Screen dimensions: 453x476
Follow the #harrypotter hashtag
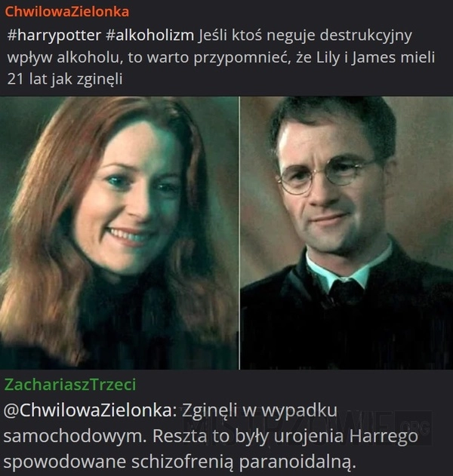(54, 35)
